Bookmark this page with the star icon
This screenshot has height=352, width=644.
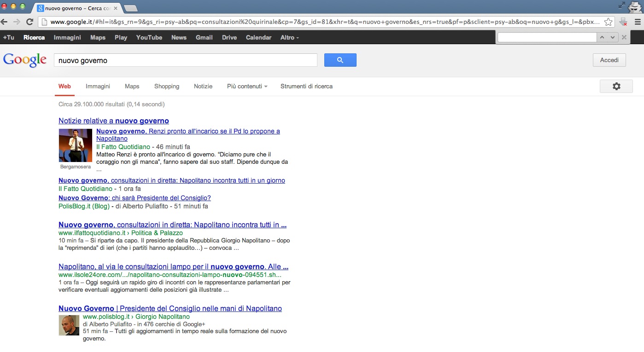click(x=609, y=22)
